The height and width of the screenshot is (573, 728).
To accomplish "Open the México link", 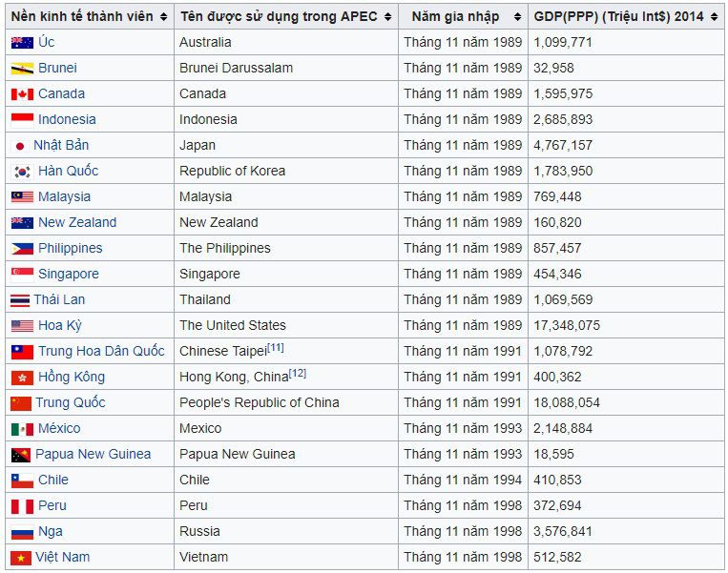I will pos(59,428).
